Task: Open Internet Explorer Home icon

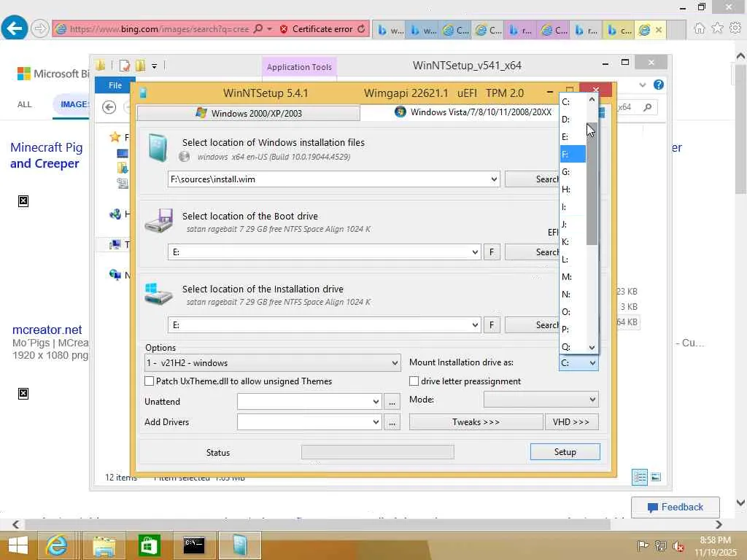Action: (x=699, y=28)
